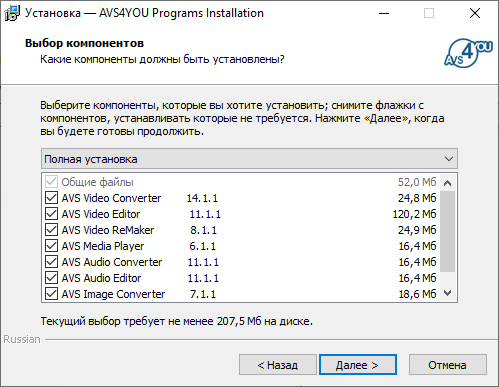Close the installer window
The height and width of the screenshot is (387, 499).
(475, 13)
